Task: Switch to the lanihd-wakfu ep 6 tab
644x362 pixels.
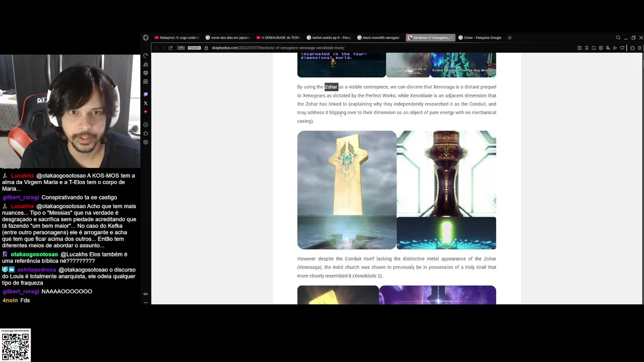Action: (329, 38)
